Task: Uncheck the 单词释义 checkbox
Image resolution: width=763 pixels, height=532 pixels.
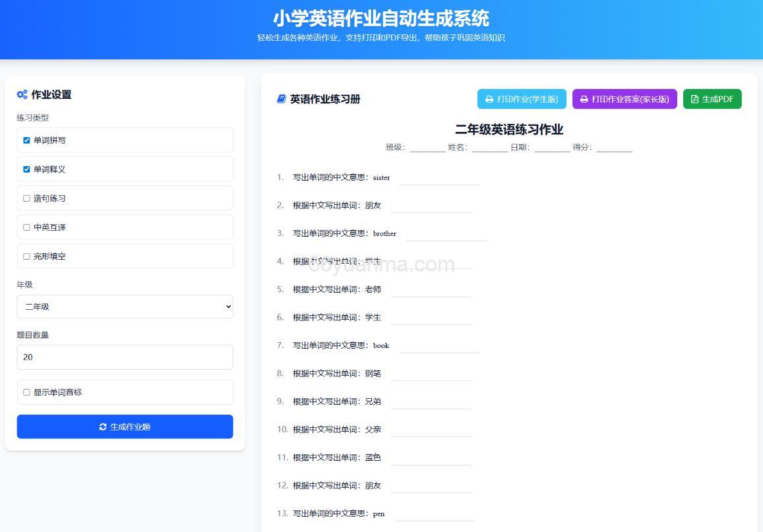Action: (27, 169)
